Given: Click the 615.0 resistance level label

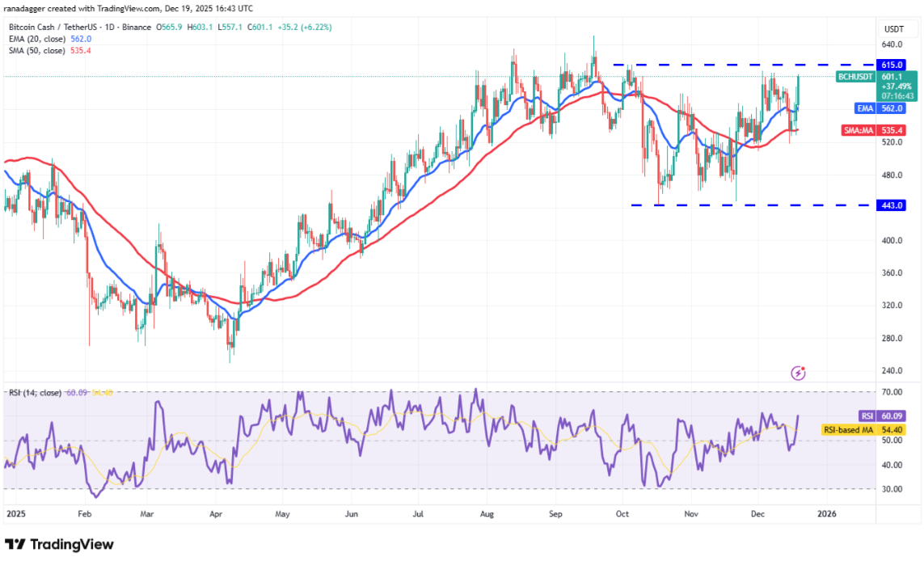Looking at the screenshot, I should [892, 64].
